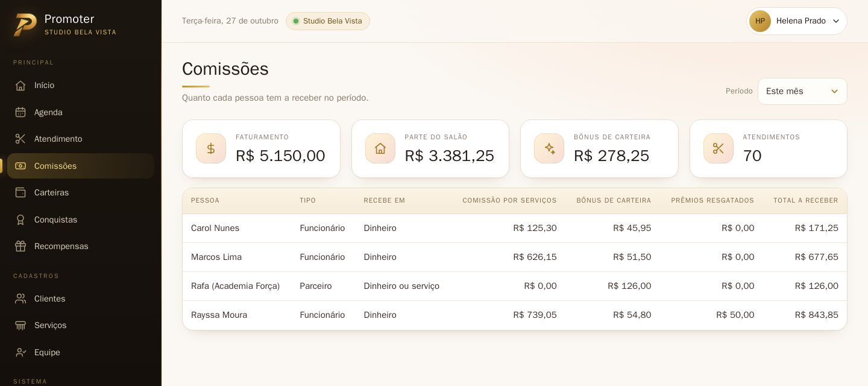Click the Total a Receber column header
The image size is (868, 386).
(806, 200)
